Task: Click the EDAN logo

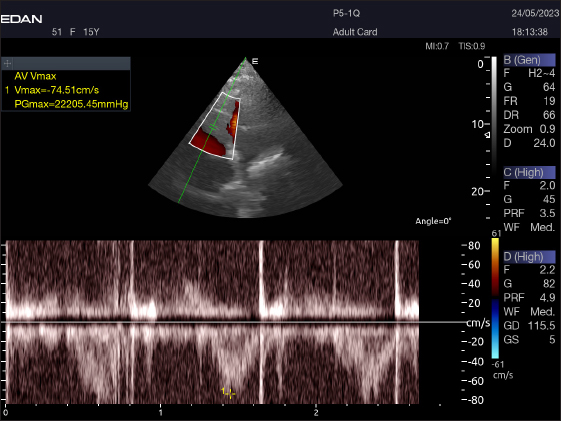Action: pyautogui.click(x=21, y=19)
